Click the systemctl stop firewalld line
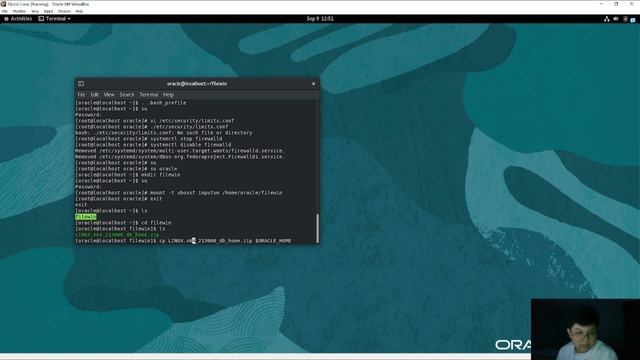This screenshot has width=640, height=360. click(149, 139)
